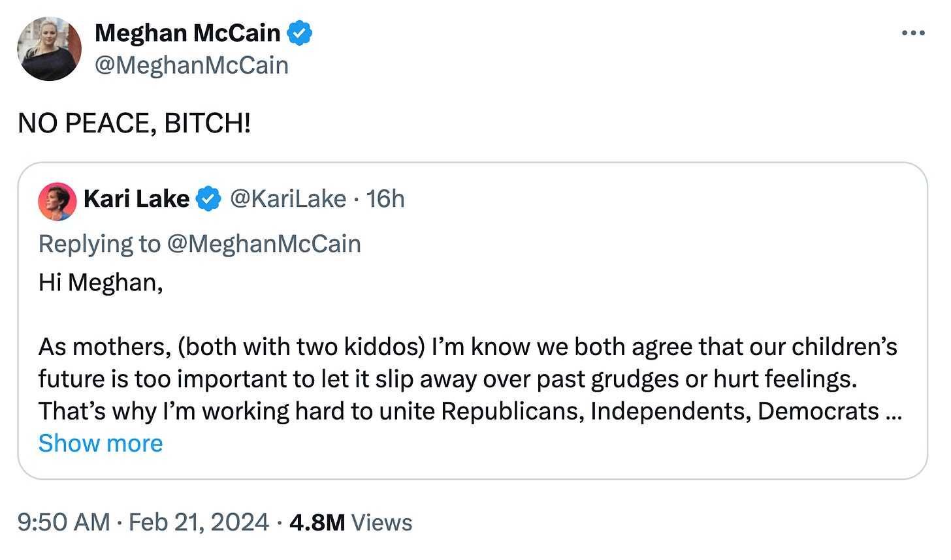Click the NO PEACE tweet text
951x560 pixels.
[x=134, y=122]
